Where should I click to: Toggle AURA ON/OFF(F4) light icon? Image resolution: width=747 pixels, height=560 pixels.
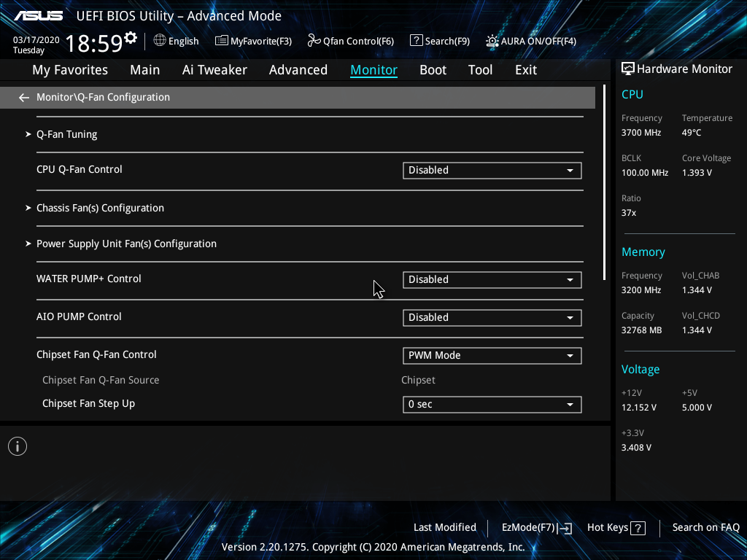492,41
